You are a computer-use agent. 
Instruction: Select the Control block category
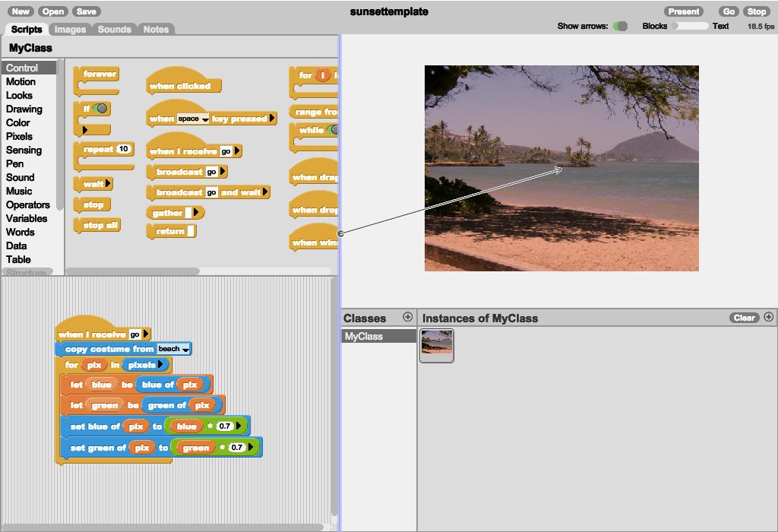point(29,68)
